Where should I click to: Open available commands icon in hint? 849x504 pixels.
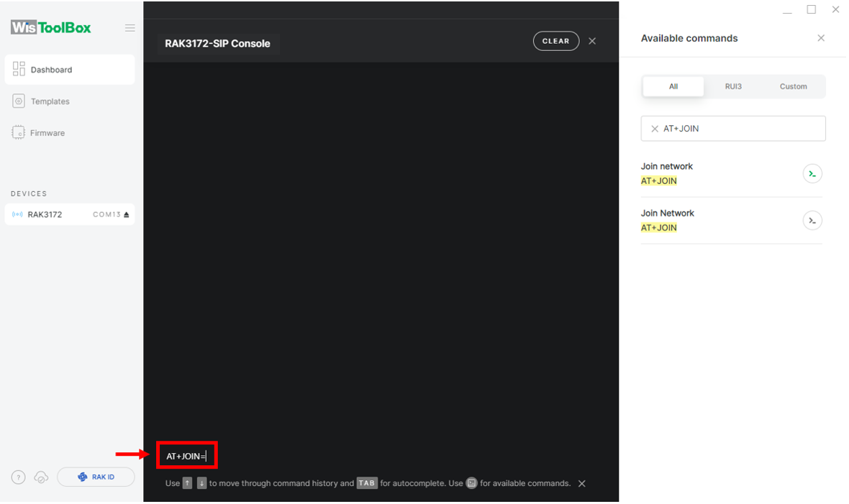tap(471, 483)
